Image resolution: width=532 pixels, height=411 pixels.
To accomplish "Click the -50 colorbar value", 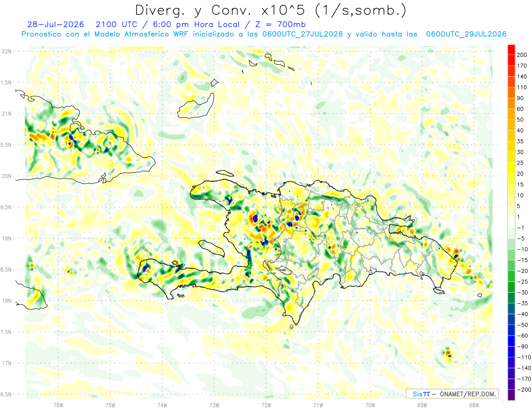I will (522, 326).
